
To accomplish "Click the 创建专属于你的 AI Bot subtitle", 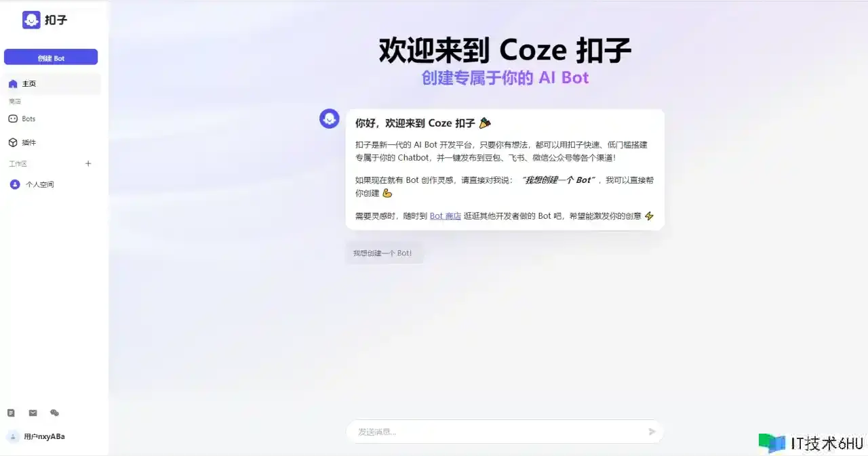I will 505,78.
